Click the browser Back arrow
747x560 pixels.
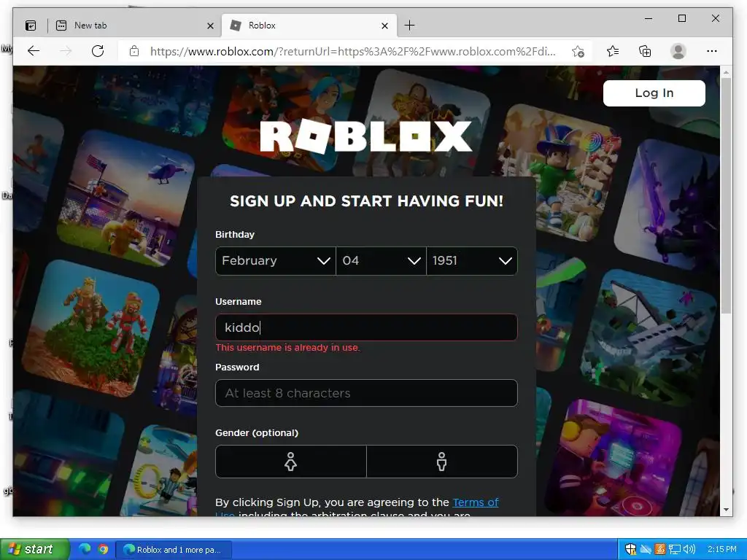(33, 51)
